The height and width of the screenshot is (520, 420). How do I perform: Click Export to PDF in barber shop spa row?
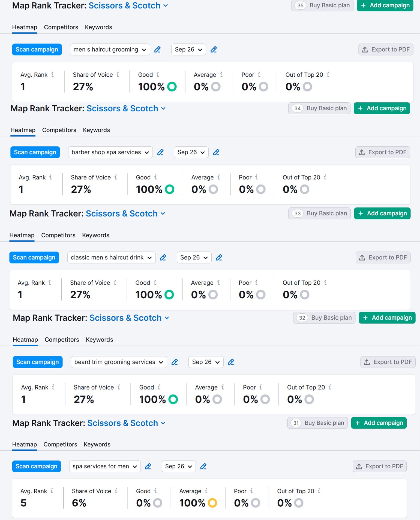click(x=383, y=152)
